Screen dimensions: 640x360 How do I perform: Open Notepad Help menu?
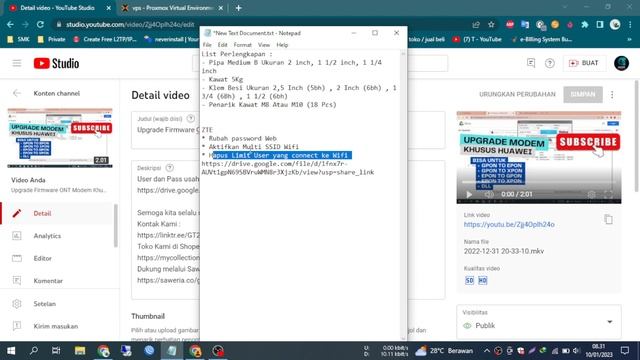282,45
